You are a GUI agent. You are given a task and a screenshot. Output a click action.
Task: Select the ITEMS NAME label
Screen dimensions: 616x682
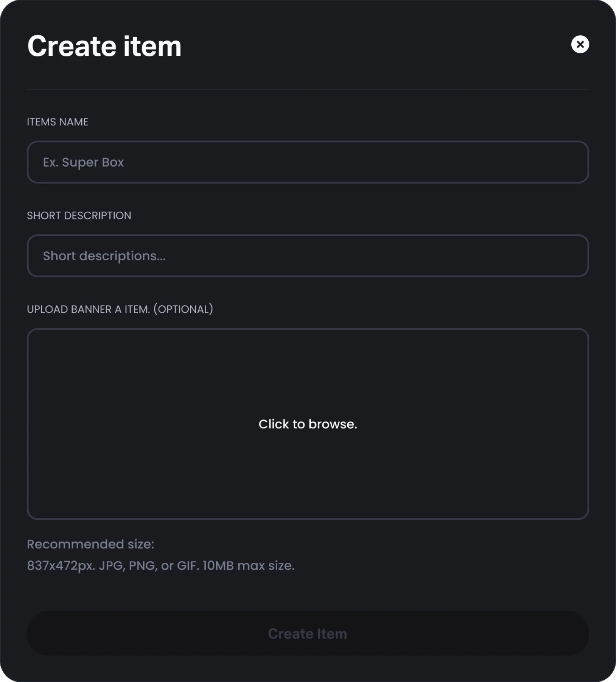(57, 122)
